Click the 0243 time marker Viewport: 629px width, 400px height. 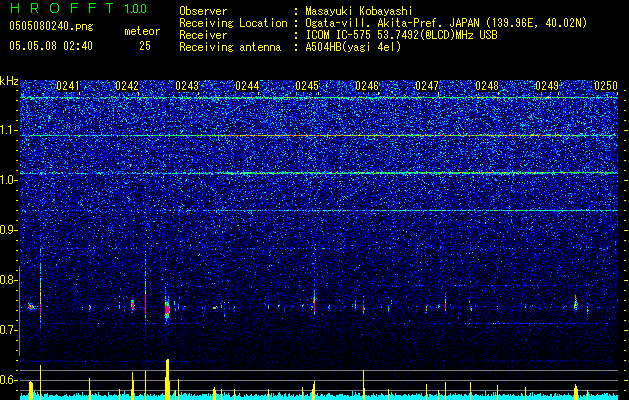pos(187,86)
